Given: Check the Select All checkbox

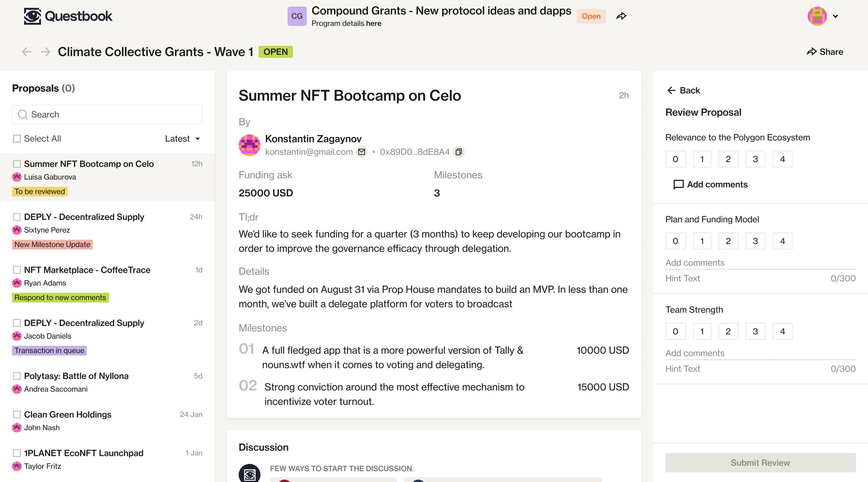Looking at the screenshot, I should click(17, 139).
